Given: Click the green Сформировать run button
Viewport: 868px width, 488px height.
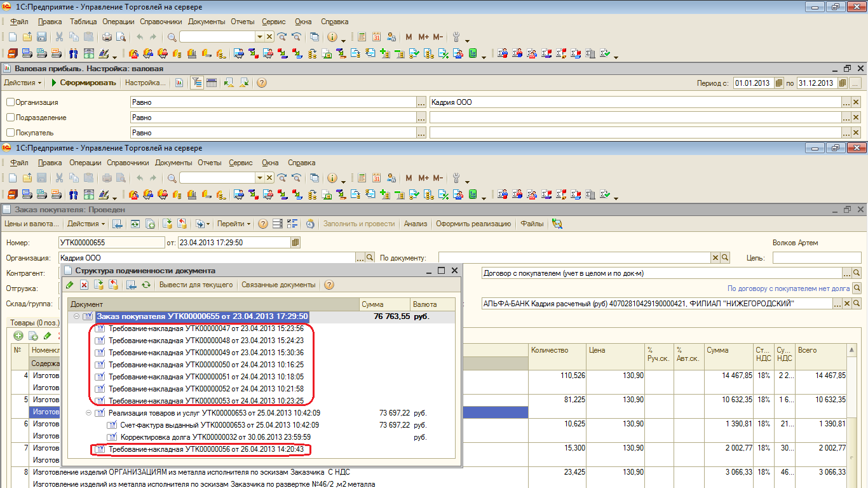Looking at the screenshot, I should pyautogui.click(x=83, y=83).
